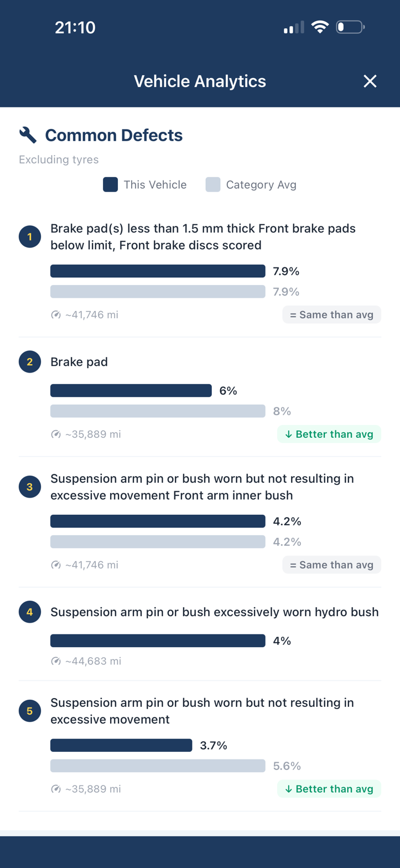Tap the speedometer icon beside ~44,683 mi

[x=55, y=661]
